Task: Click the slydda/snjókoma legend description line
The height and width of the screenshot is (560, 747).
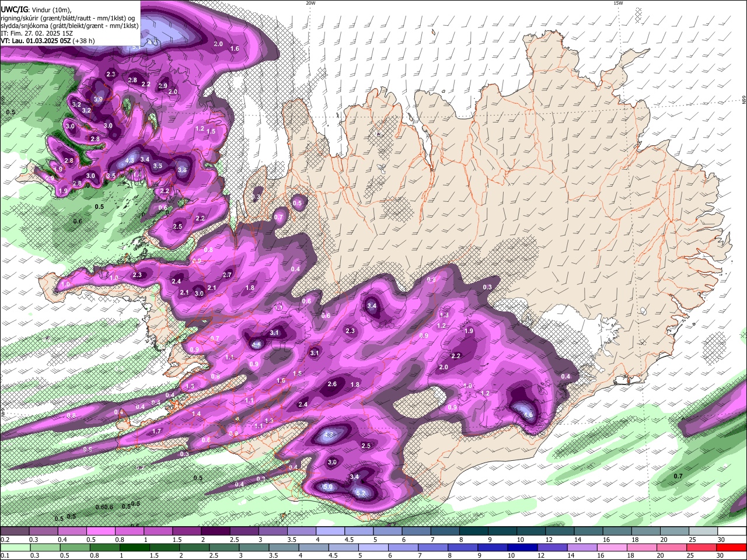Action: (x=69, y=26)
